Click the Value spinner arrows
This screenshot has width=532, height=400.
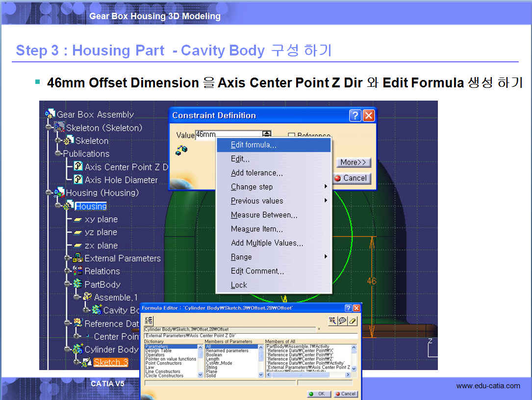click(267, 134)
